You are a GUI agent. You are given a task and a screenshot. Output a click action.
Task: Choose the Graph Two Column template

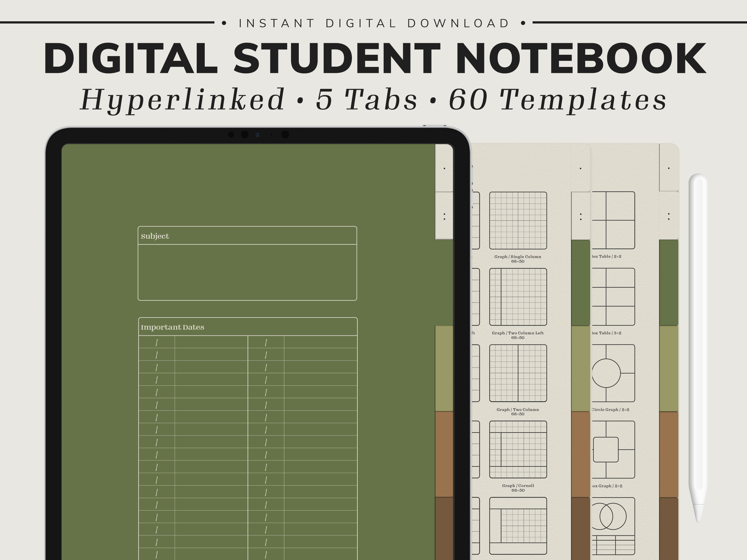click(518, 373)
